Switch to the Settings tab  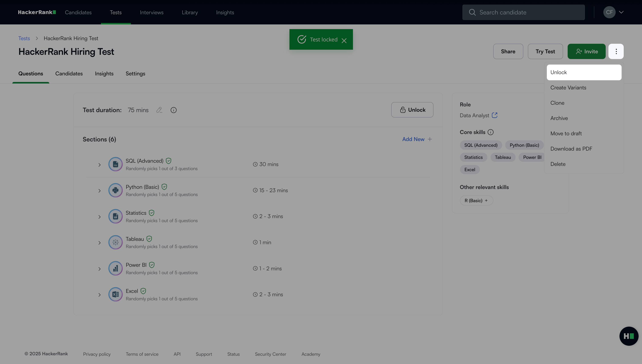(135, 73)
